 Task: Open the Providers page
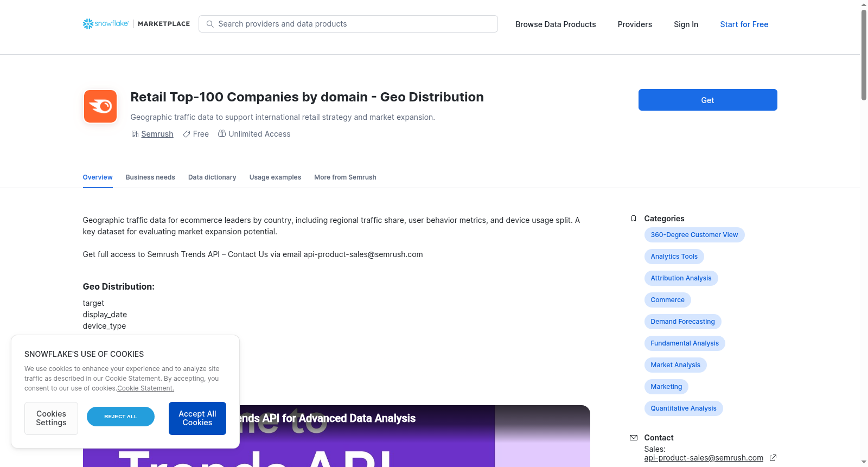pyautogui.click(x=635, y=24)
